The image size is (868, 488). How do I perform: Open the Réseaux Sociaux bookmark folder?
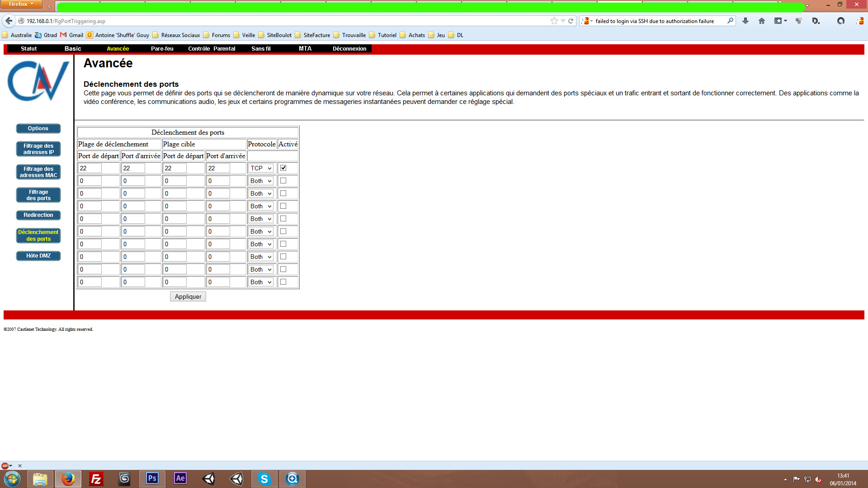[x=176, y=35]
